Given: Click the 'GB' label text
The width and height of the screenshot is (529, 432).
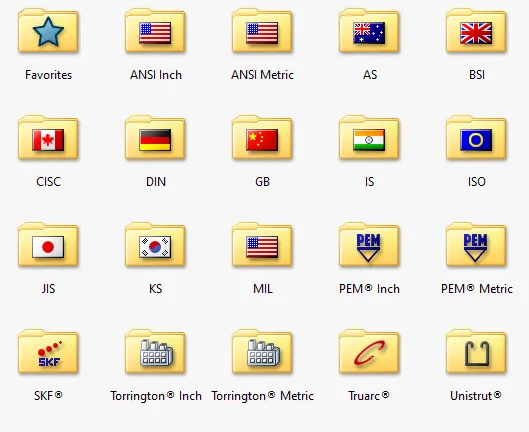Looking at the screenshot, I should [262, 182].
